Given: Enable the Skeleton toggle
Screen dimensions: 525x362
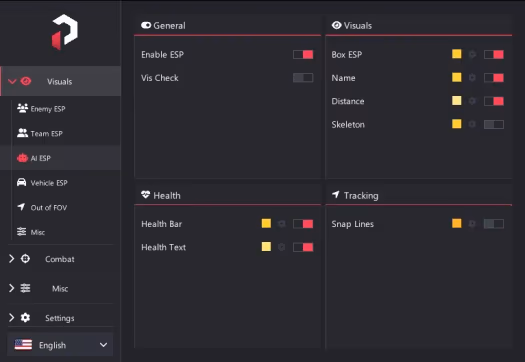Looking at the screenshot, I should point(494,125).
